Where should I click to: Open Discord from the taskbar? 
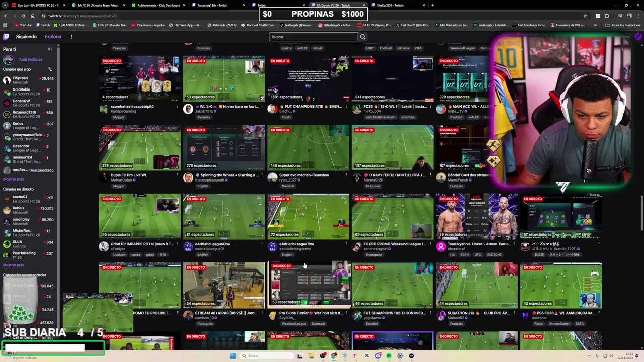coord(378,356)
